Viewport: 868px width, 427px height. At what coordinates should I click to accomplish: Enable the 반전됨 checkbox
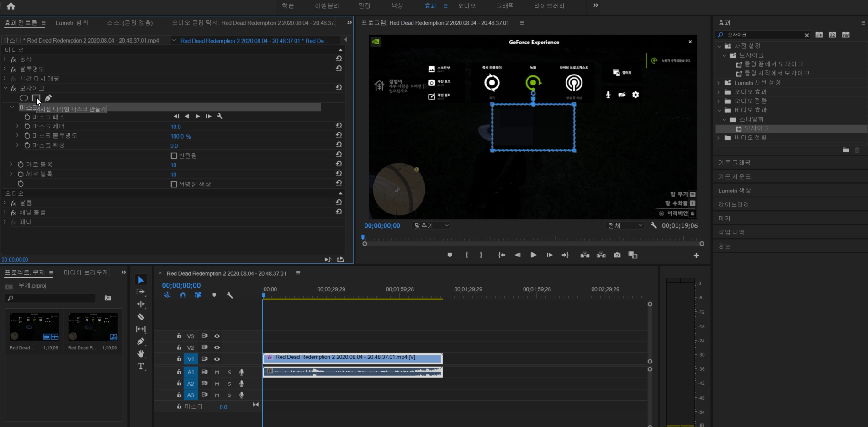[x=174, y=156]
